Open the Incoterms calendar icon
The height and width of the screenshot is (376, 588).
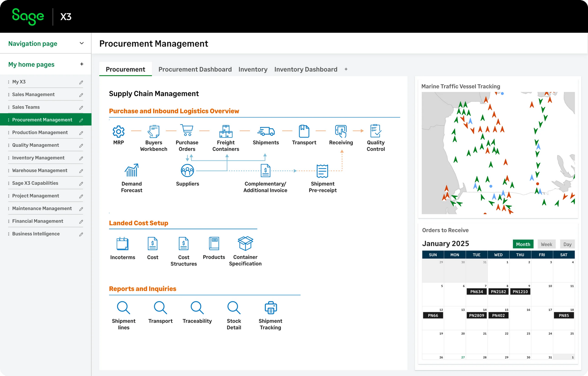(x=122, y=244)
